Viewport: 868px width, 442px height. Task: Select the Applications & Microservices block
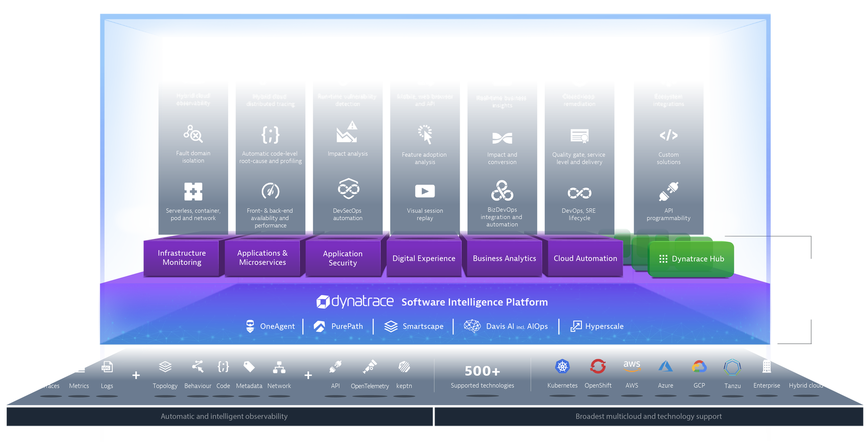tap(263, 258)
